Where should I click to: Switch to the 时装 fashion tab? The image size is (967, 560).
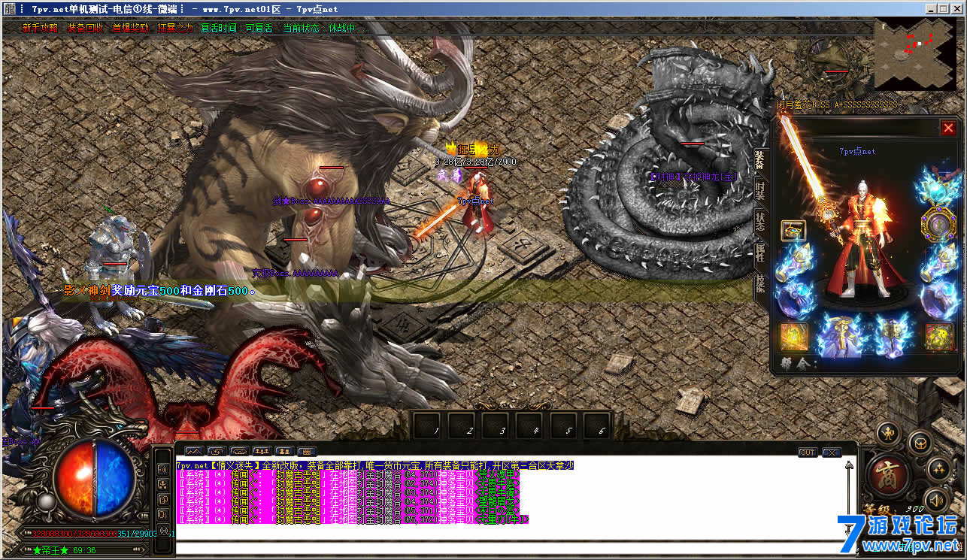pyautogui.click(x=760, y=192)
